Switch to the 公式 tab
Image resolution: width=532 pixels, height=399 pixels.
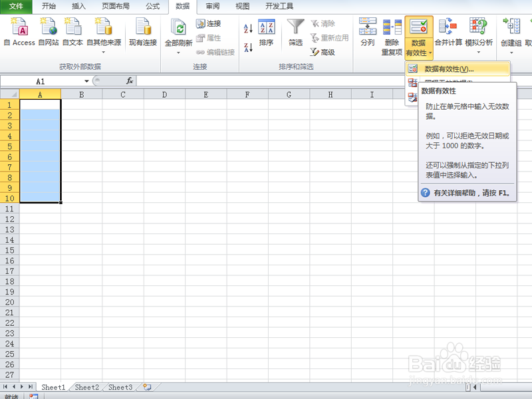(153, 6)
